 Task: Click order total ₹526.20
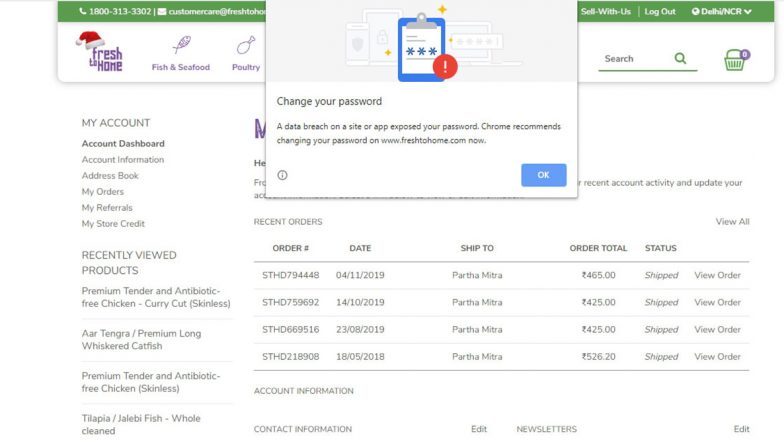(x=598, y=356)
